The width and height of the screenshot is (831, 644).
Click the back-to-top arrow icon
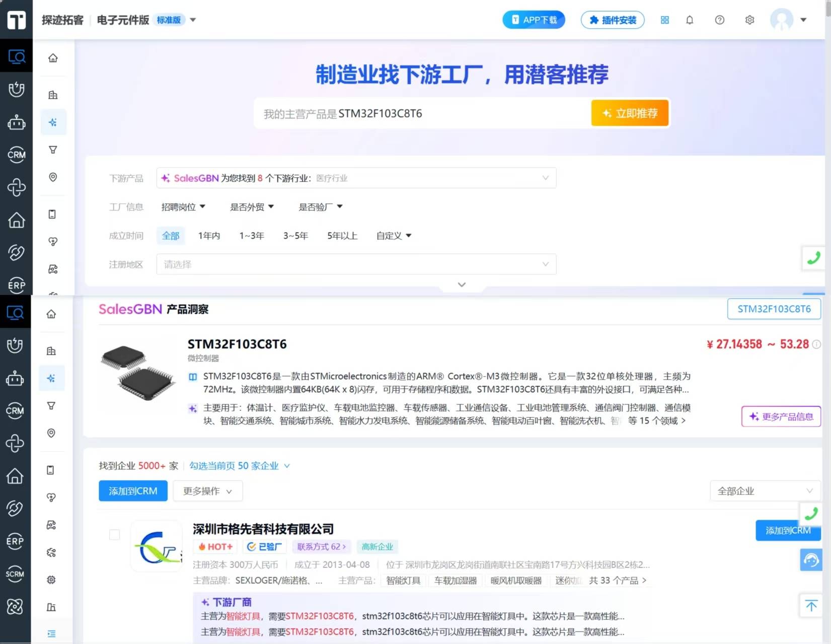[x=811, y=606]
